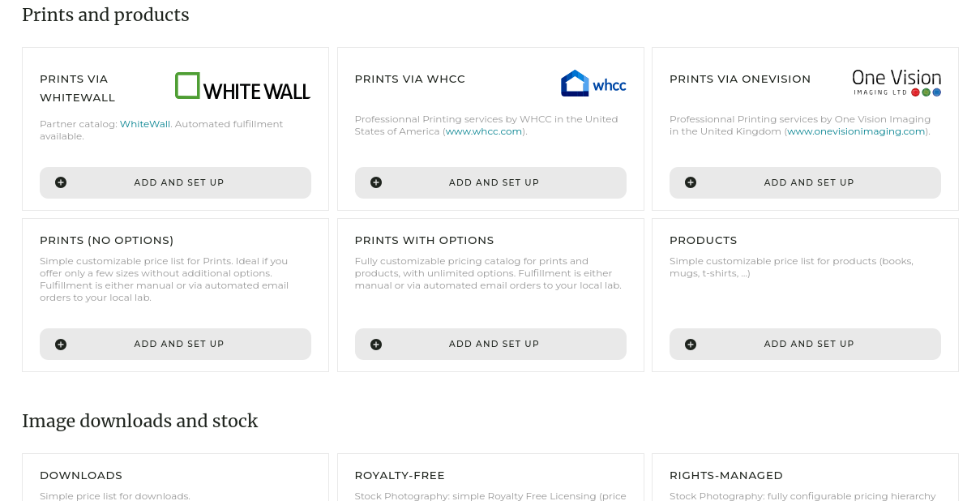Click the WHCC house logo
This screenshot has width=980, height=501.
click(593, 83)
